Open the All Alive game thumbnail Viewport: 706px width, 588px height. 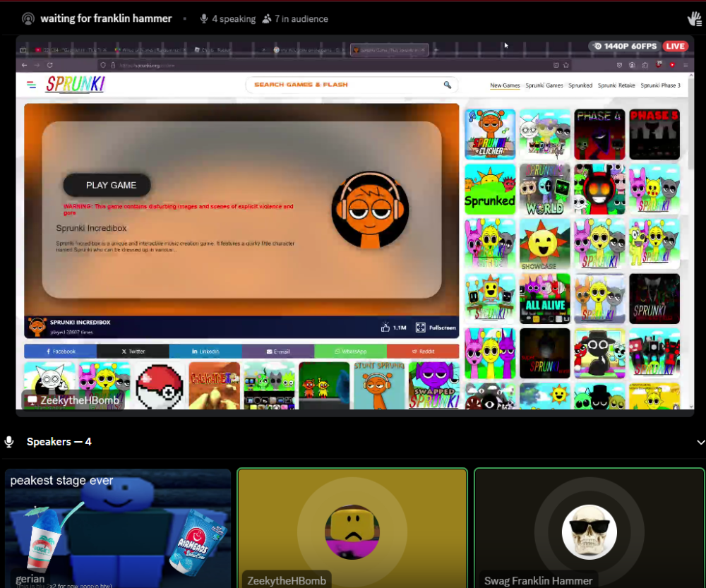(545, 299)
